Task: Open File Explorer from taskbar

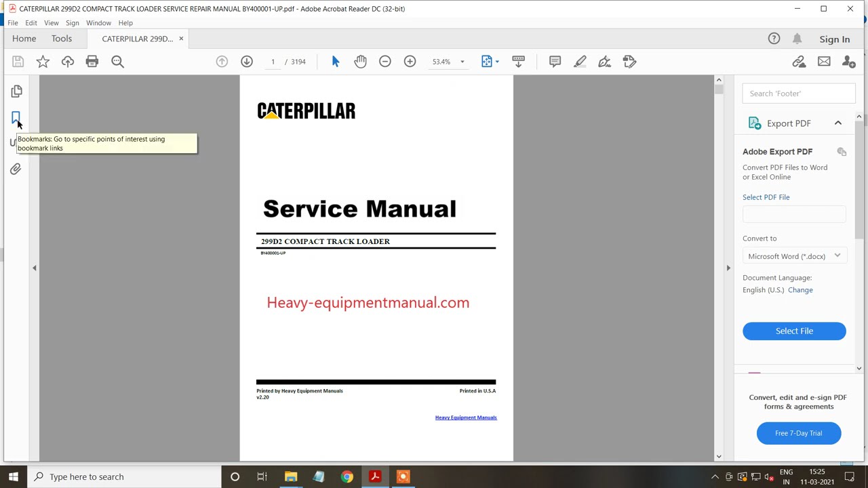Action: tap(291, 476)
